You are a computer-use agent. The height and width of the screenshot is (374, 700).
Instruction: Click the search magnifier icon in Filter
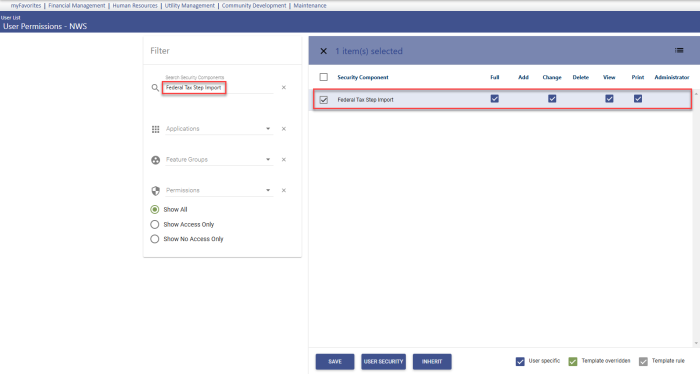[x=155, y=88]
